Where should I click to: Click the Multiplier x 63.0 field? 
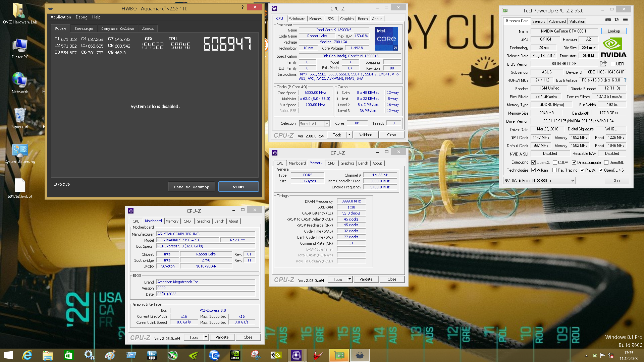point(315,99)
